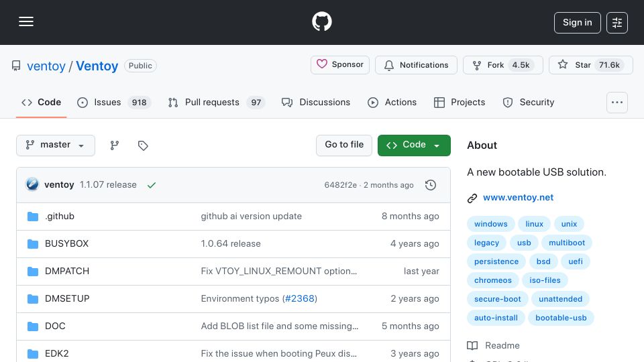
Task: Fork the repository
Action: (502, 65)
